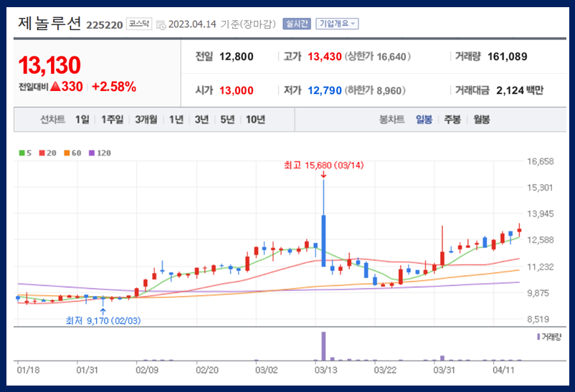Click the 전일 value 12,800
575x392 pixels.
tap(237, 57)
